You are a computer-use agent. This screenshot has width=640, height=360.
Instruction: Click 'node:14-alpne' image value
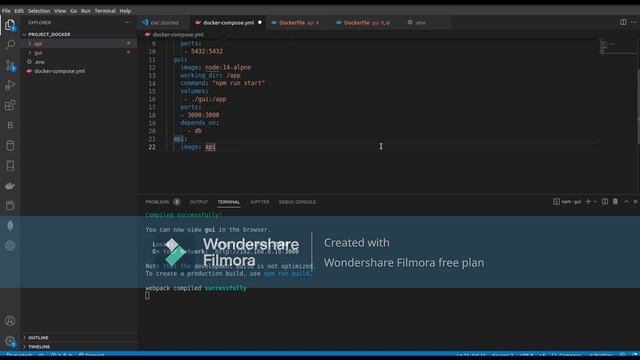pyautogui.click(x=228, y=67)
